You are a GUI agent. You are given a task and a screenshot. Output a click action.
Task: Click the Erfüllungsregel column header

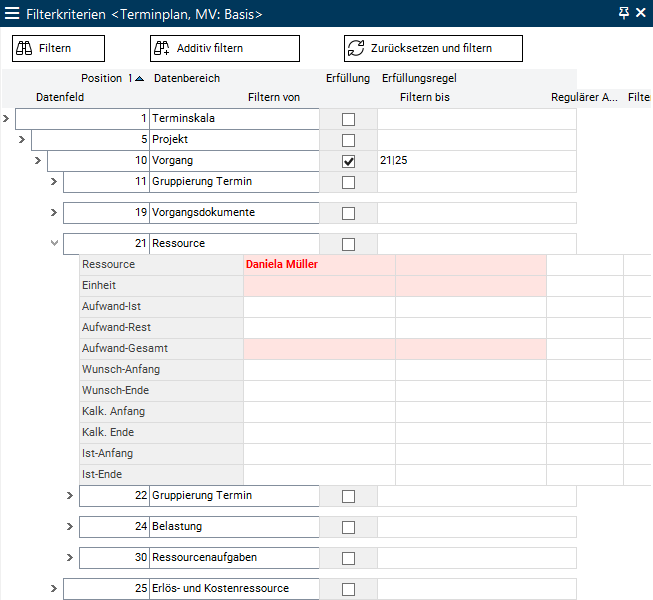(419, 78)
